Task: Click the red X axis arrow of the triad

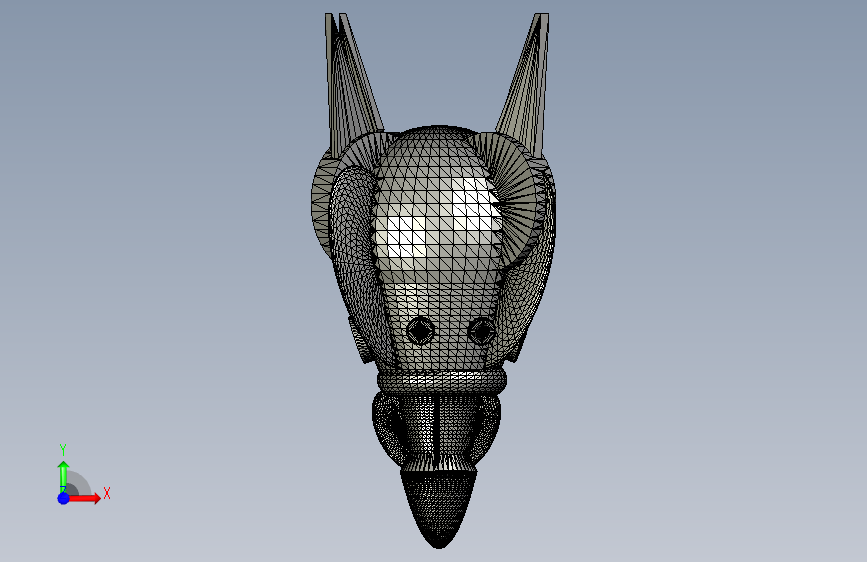Action: 85,498
